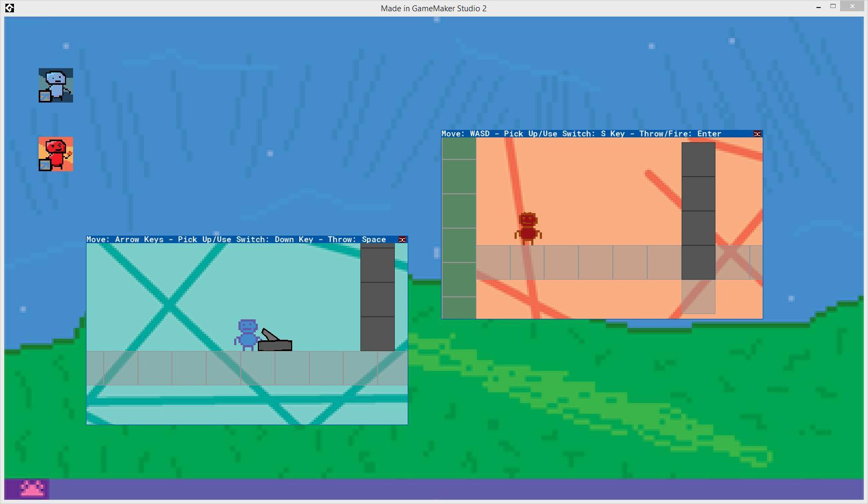Click the Arrow Keys window title bar
Image resolution: width=868 pixels, height=504 pixels.
coord(247,239)
